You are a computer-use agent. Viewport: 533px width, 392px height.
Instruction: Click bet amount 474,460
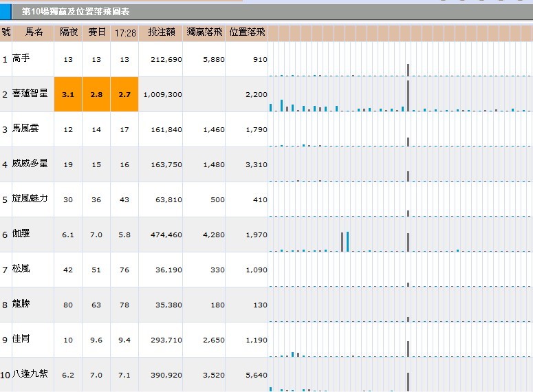(166, 235)
